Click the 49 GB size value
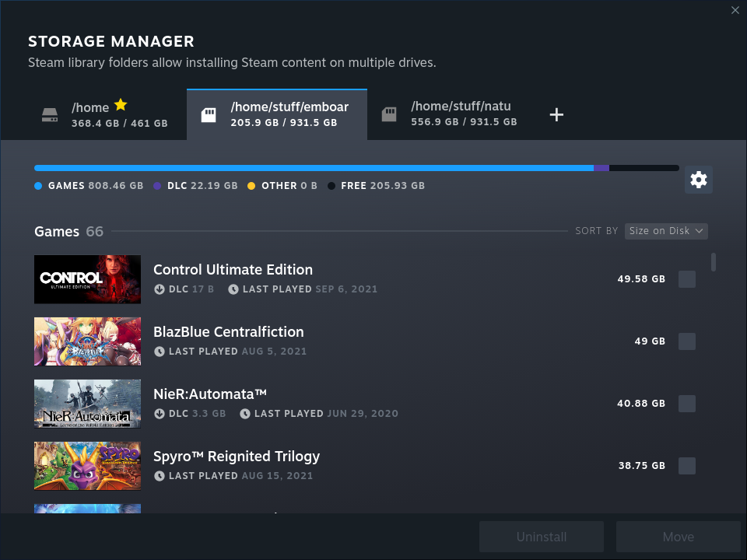Image resolution: width=747 pixels, height=560 pixels. point(650,341)
